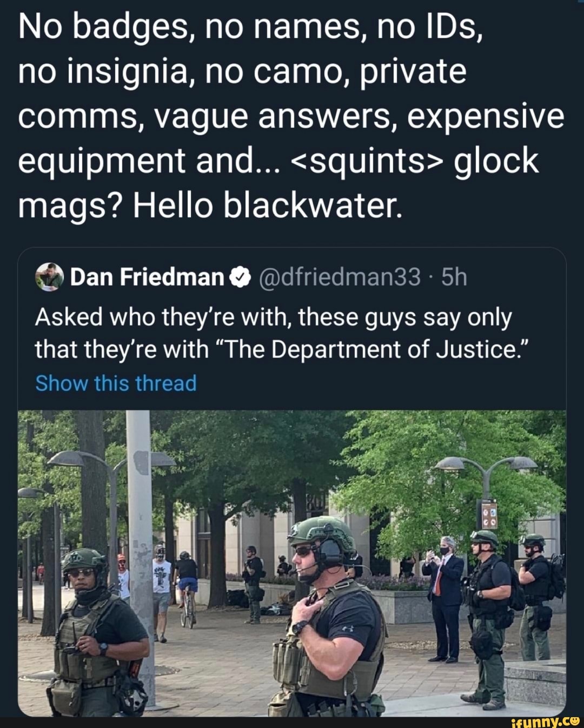Click the 5h timestamp
Image resolution: width=584 pixels, height=728 pixels.
pyautogui.click(x=454, y=277)
